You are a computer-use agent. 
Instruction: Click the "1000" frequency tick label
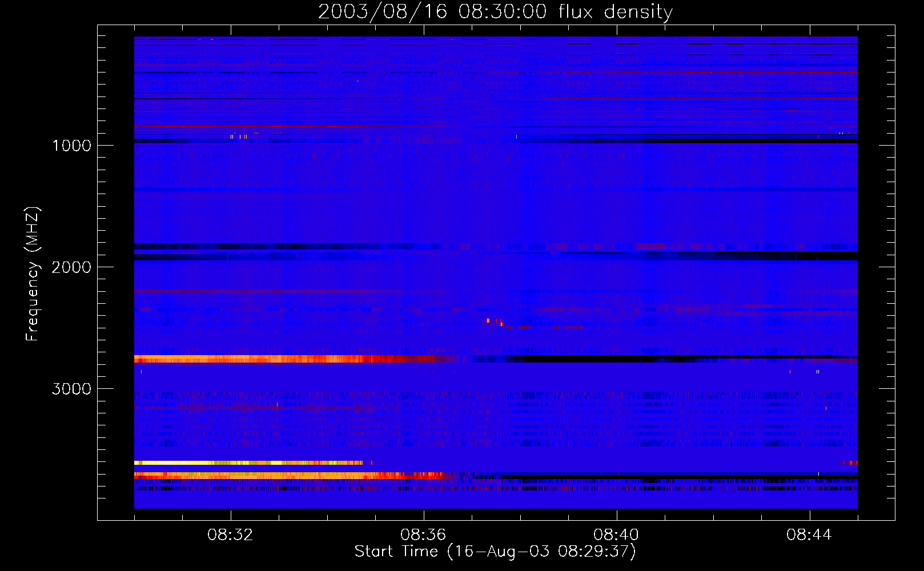click(x=72, y=146)
